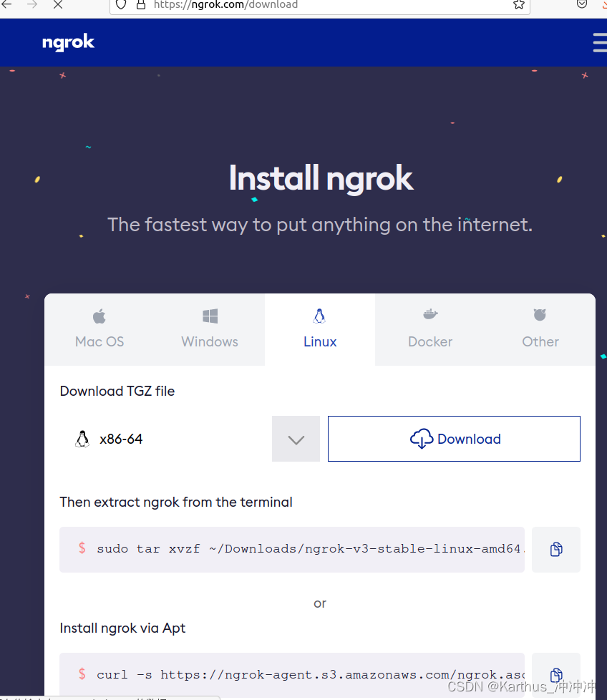The image size is (607, 700).
Task: Select the x86-64 architecture field
Action: 165,439
